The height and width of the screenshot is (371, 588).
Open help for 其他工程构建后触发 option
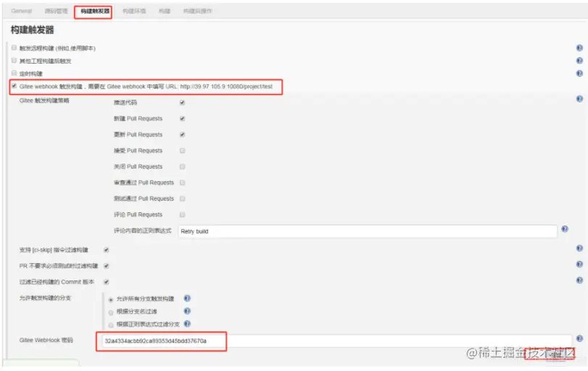pos(579,61)
